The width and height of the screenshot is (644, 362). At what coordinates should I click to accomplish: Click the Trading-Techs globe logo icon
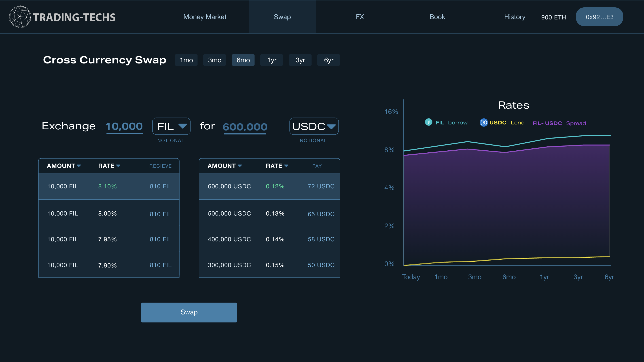pos(20,17)
